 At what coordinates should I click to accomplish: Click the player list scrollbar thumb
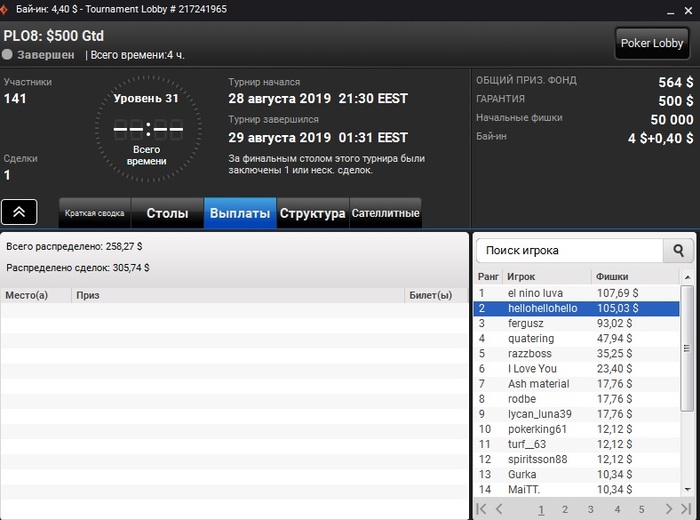click(x=687, y=348)
